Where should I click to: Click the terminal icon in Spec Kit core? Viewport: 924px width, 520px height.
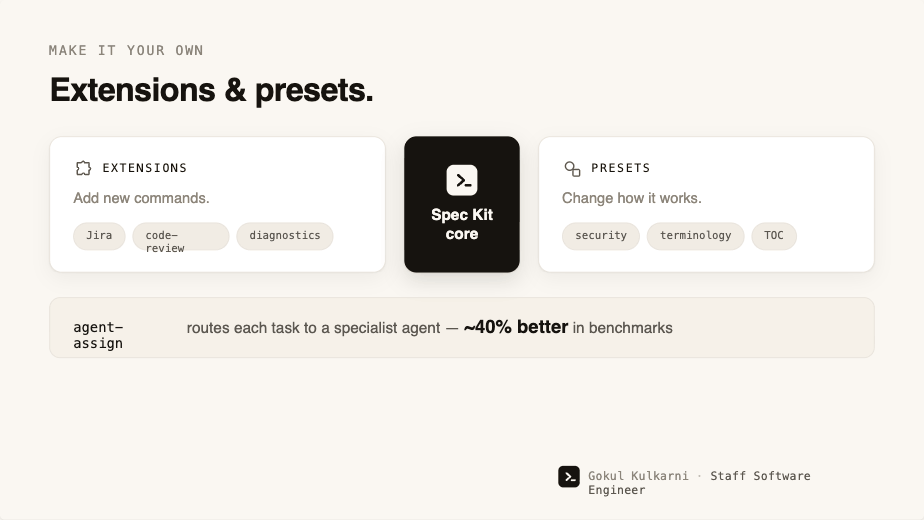(462, 180)
